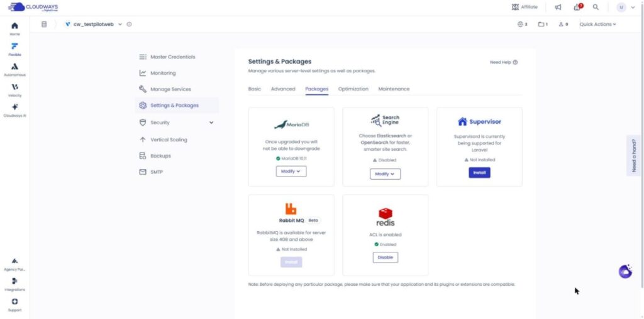
Task: Select the Packages tab
Action: coord(317,89)
